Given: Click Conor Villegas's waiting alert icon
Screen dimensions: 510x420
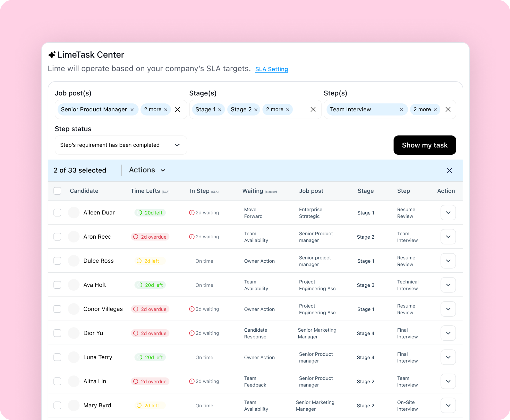Looking at the screenshot, I should 192,309.
